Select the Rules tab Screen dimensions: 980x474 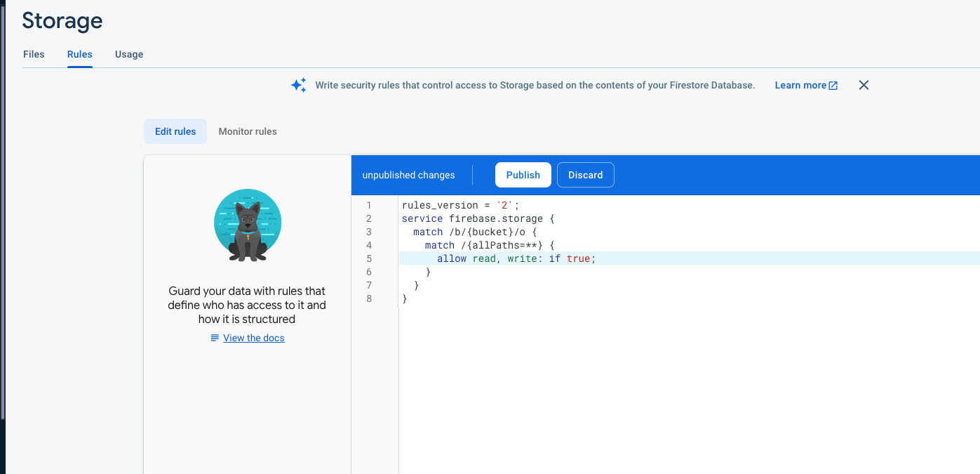pos(79,54)
